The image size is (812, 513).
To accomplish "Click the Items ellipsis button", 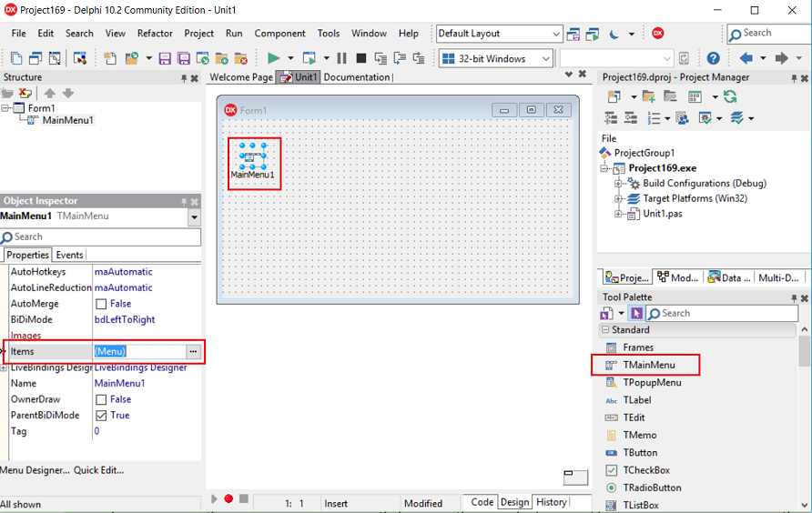I will (x=193, y=351).
